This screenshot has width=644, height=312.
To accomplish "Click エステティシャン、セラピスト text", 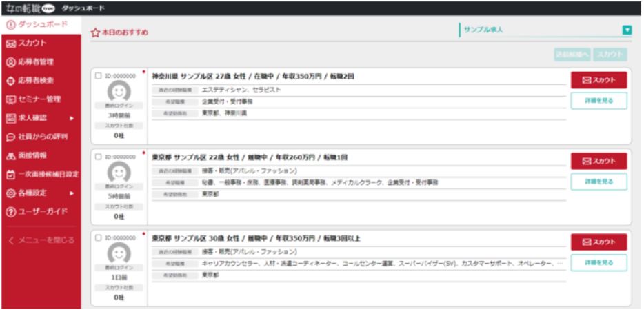I will coord(241,90).
